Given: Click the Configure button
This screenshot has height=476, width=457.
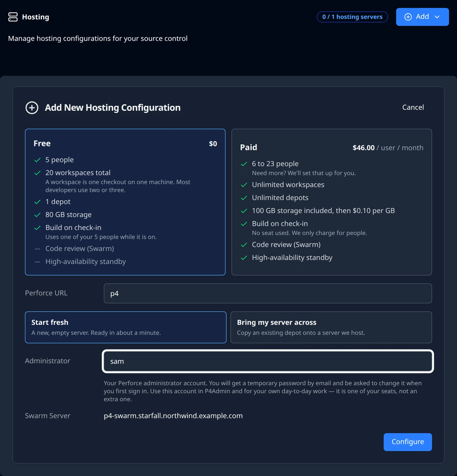Looking at the screenshot, I should click(x=408, y=442).
